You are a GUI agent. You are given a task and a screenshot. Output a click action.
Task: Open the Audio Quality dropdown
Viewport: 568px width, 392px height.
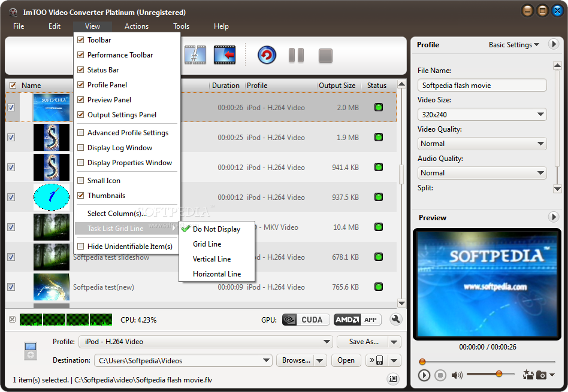pyautogui.click(x=482, y=173)
